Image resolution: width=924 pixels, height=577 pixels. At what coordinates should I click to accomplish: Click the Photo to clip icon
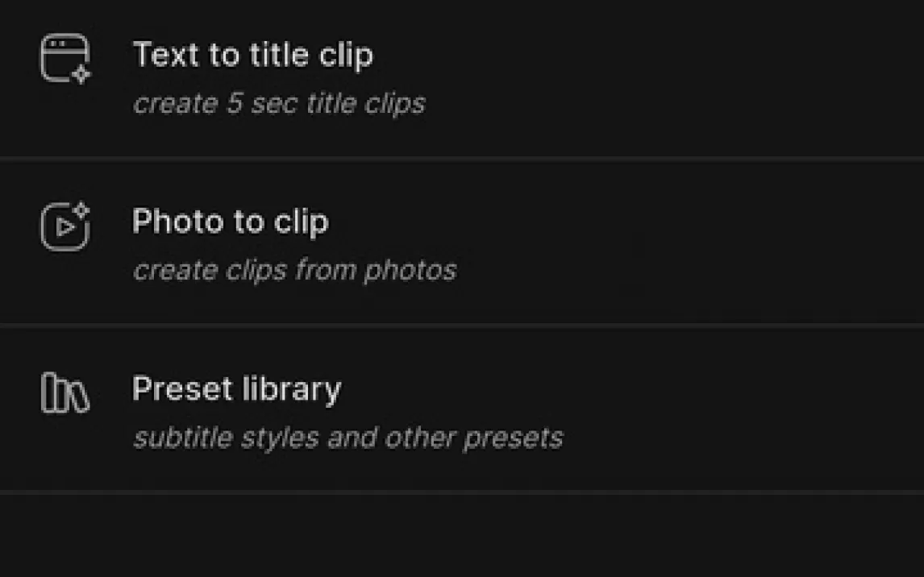65,226
